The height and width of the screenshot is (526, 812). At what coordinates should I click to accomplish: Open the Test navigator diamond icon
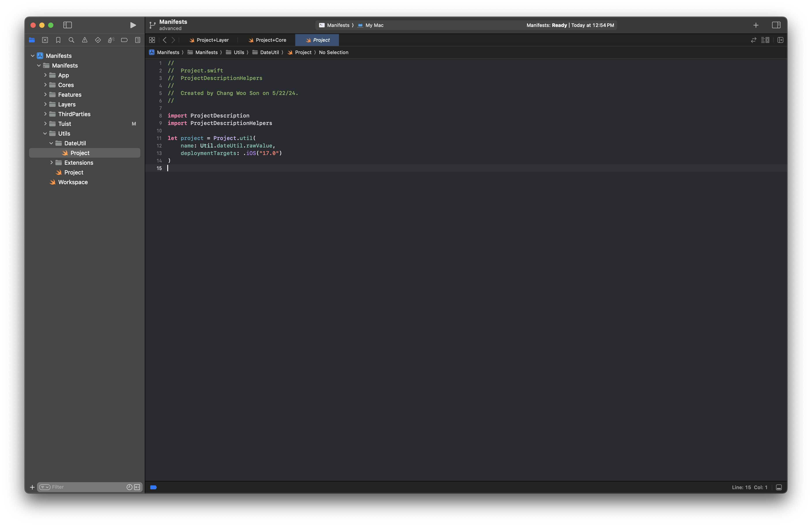coord(98,40)
